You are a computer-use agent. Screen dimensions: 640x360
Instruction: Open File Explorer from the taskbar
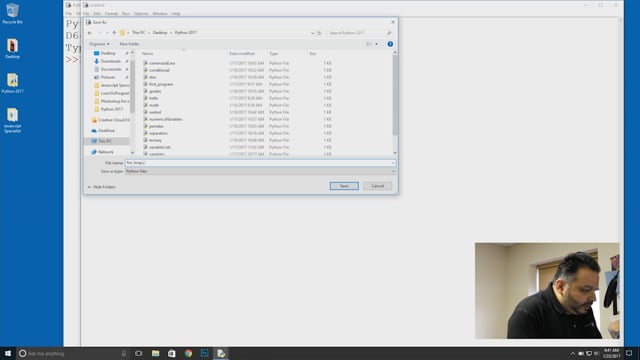click(x=156, y=353)
